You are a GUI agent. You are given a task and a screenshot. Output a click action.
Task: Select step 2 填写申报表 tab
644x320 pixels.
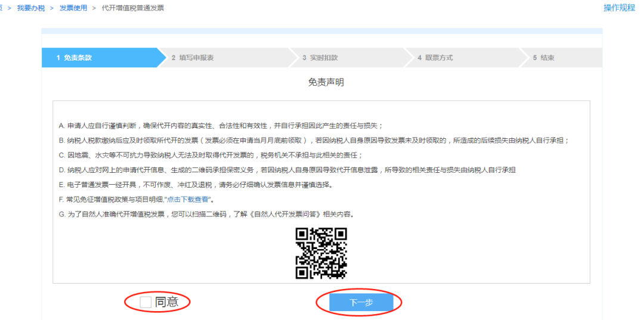[227, 58]
